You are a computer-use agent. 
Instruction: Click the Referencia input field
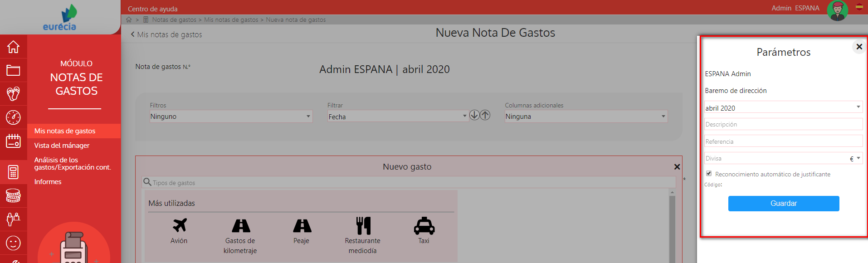coord(783,141)
